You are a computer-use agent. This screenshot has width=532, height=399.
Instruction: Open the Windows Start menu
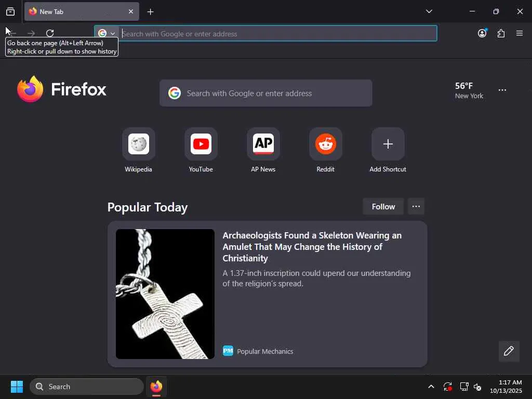[x=17, y=387]
